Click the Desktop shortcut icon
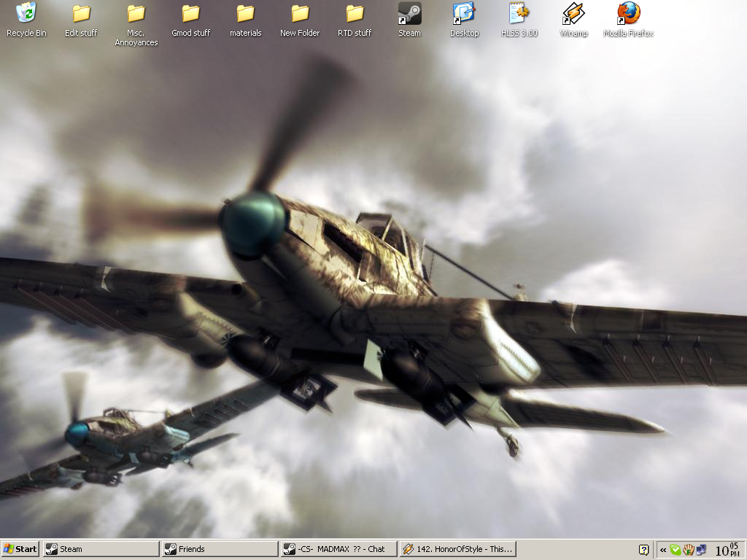Viewport: 747px width, 560px height. pos(464,14)
